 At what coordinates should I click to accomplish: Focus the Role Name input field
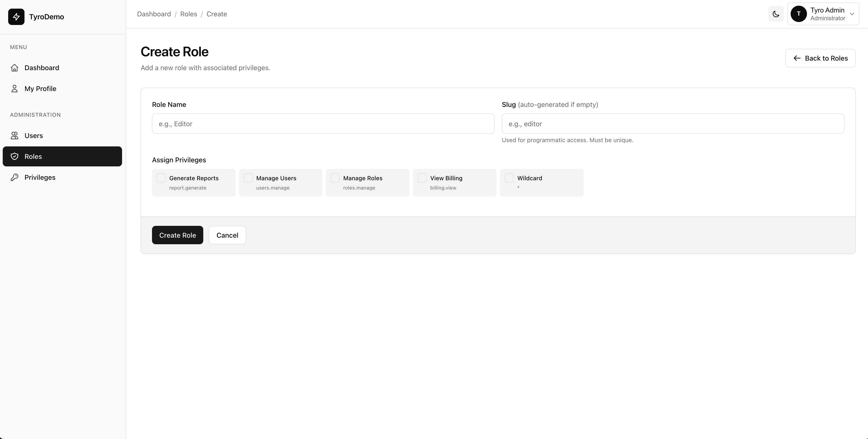[323, 123]
